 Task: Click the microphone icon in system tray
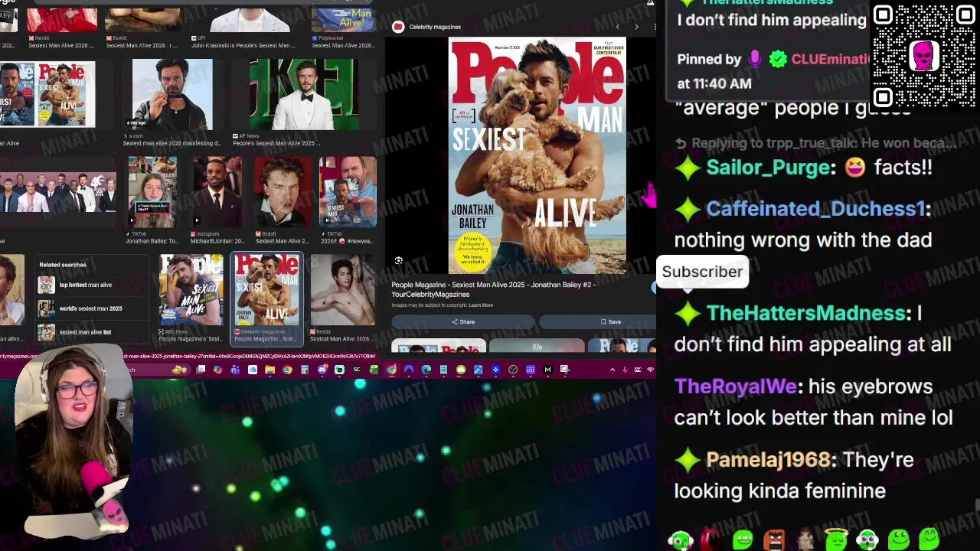pos(625,370)
